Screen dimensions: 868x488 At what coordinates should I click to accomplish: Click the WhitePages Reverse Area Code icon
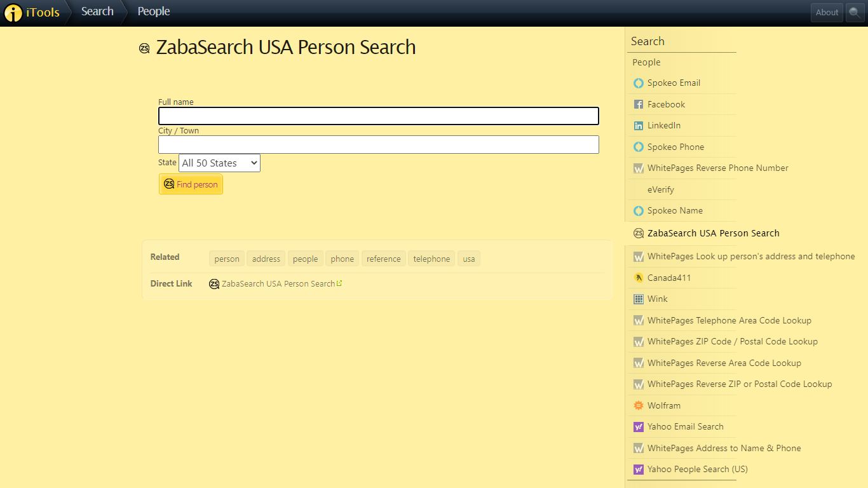[639, 363]
